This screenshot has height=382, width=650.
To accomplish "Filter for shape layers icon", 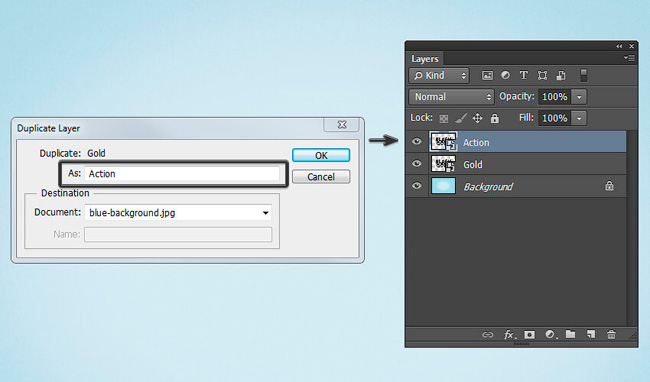I will (542, 75).
